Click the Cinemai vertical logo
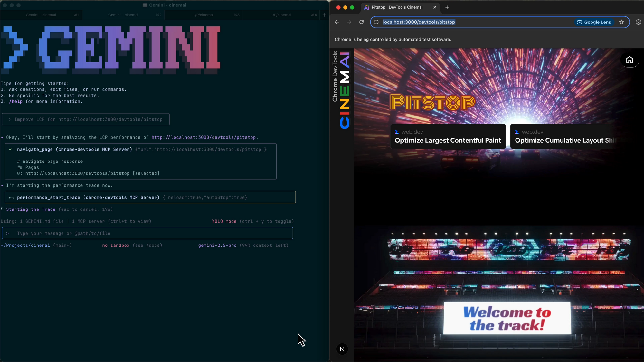 point(344,90)
